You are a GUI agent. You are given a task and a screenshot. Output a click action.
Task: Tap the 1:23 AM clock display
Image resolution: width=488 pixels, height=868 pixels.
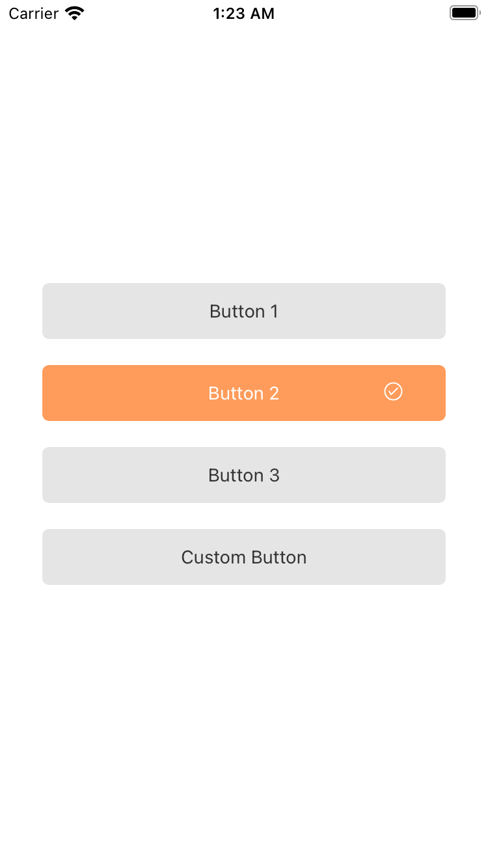[244, 13]
